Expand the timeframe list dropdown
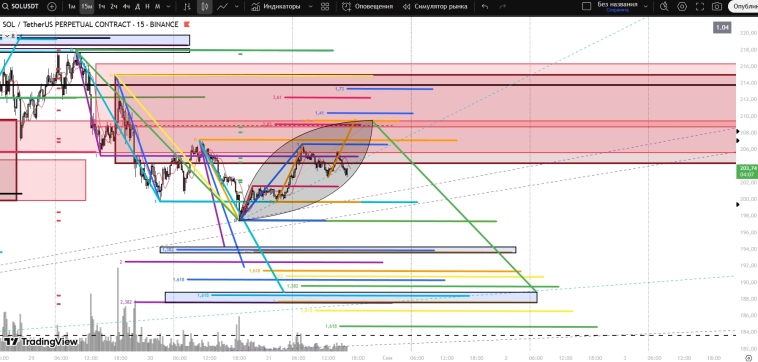Screen dimensions: 758x362 pos(168,6)
